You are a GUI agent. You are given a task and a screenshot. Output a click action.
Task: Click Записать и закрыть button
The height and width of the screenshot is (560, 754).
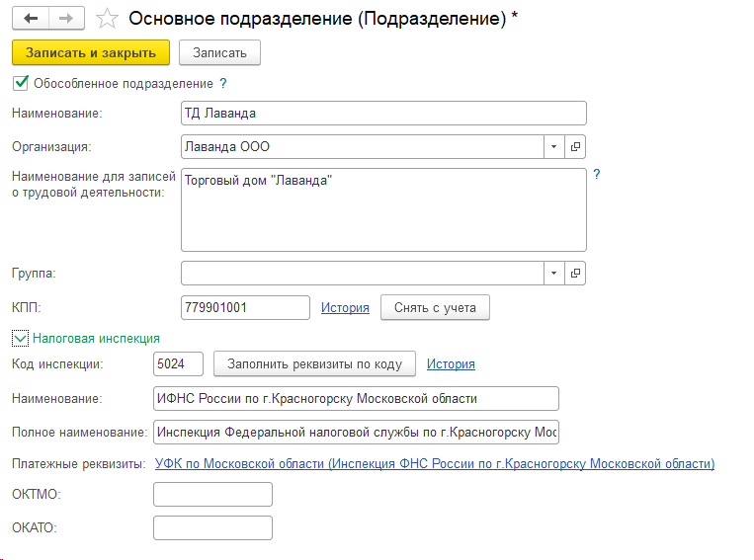click(x=91, y=52)
